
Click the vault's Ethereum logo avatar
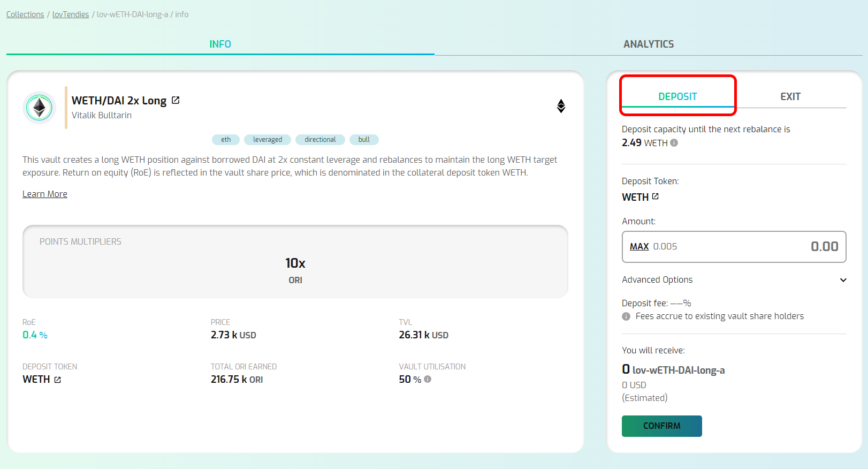coord(40,108)
